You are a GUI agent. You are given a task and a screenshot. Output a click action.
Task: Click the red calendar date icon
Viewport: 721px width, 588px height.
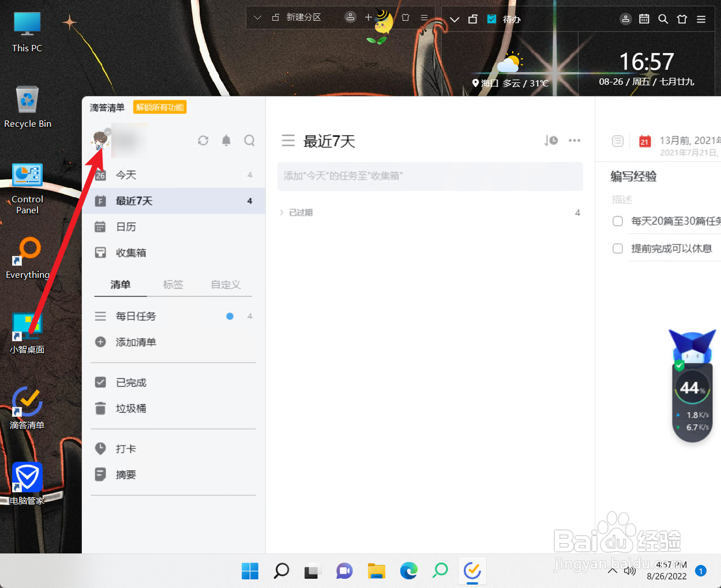(645, 141)
